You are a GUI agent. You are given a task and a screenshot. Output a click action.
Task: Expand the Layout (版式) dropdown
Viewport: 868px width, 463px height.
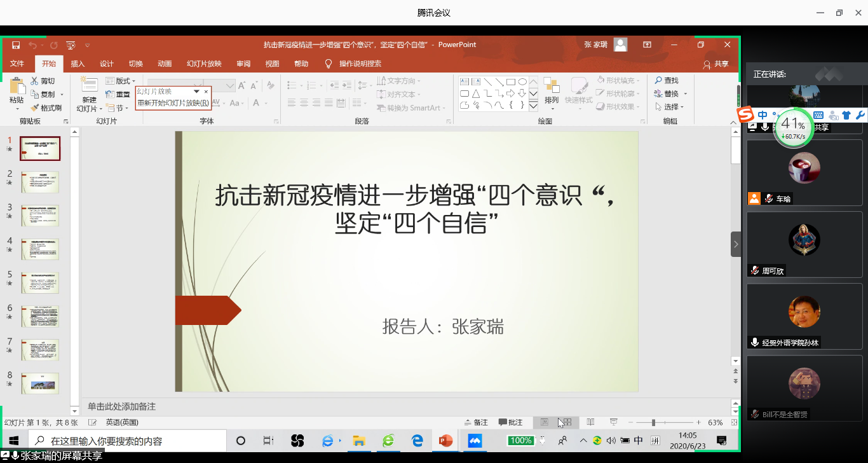click(121, 81)
